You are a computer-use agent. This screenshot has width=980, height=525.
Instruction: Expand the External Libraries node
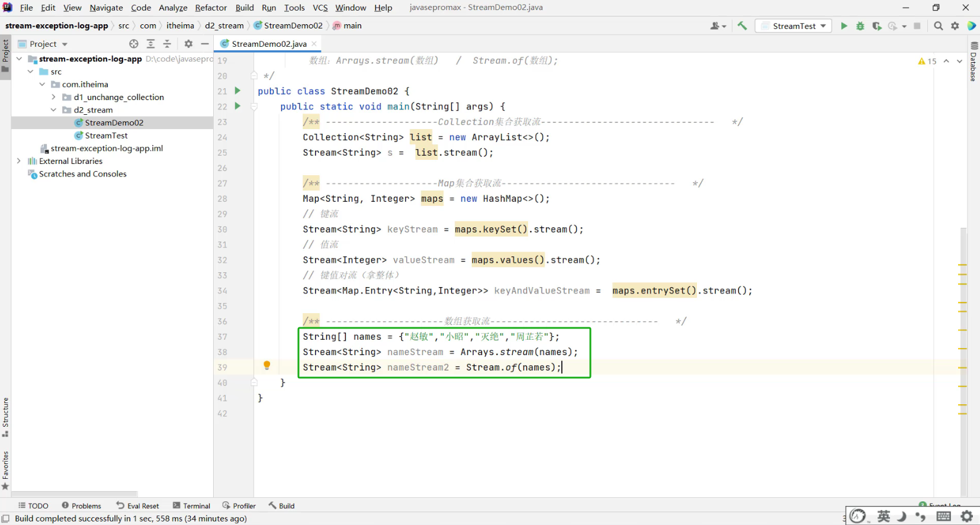(20, 161)
